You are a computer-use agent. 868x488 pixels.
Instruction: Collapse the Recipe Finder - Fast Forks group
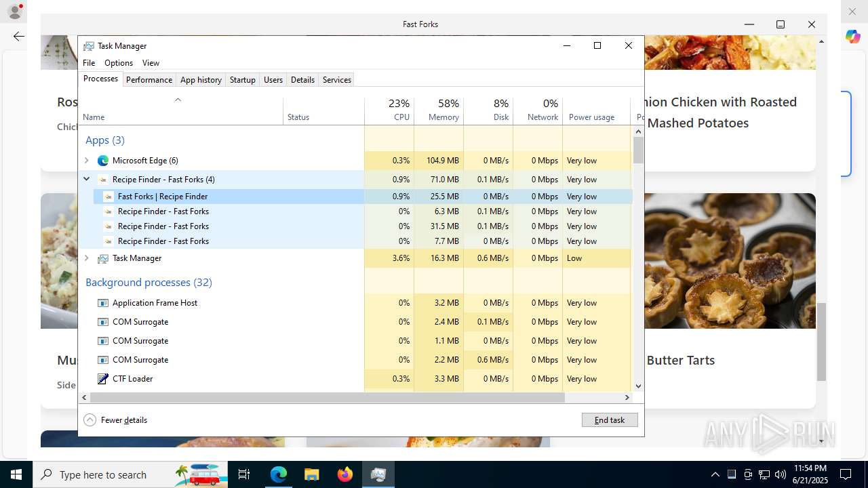pyautogui.click(x=86, y=180)
